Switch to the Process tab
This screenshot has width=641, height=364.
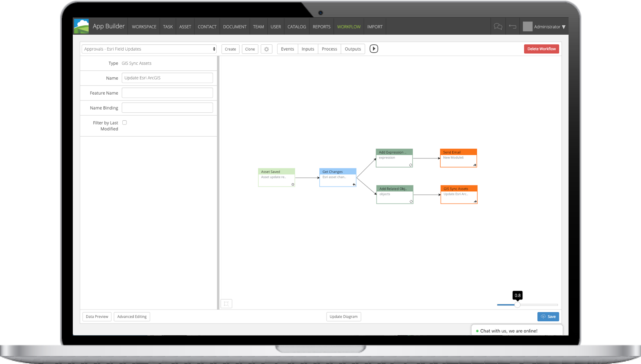pyautogui.click(x=329, y=49)
